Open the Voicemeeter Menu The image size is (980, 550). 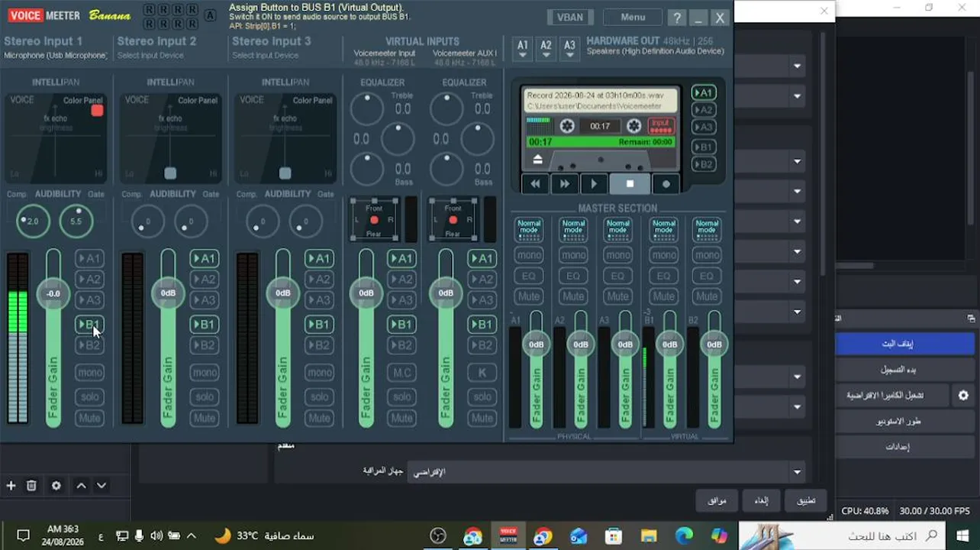(633, 18)
